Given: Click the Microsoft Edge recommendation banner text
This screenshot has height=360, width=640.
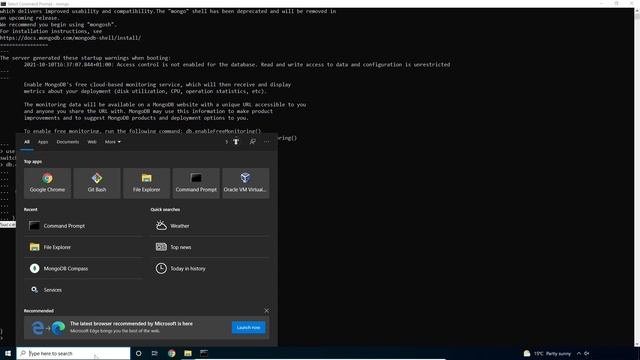Looking at the screenshot, I should (131, 327).
